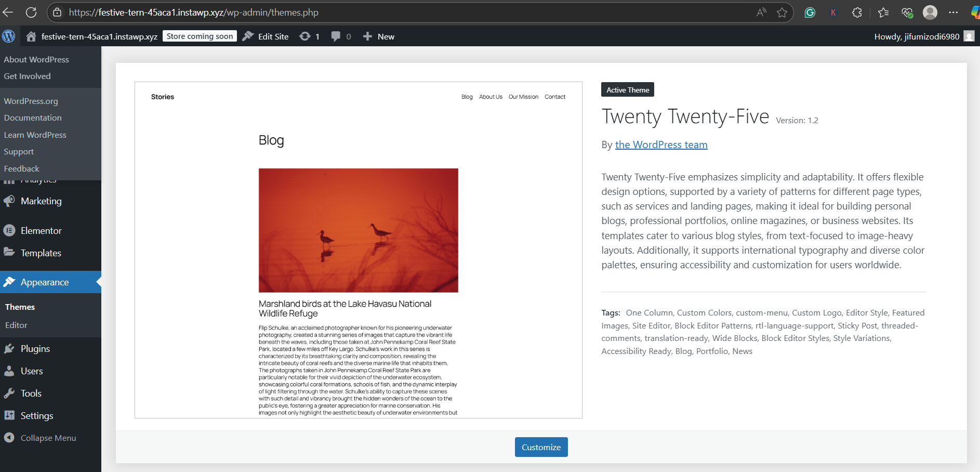Screen dimensions: 980x472
Task: Open Plugins in the sidebar
Action: (x=35, y=349)
